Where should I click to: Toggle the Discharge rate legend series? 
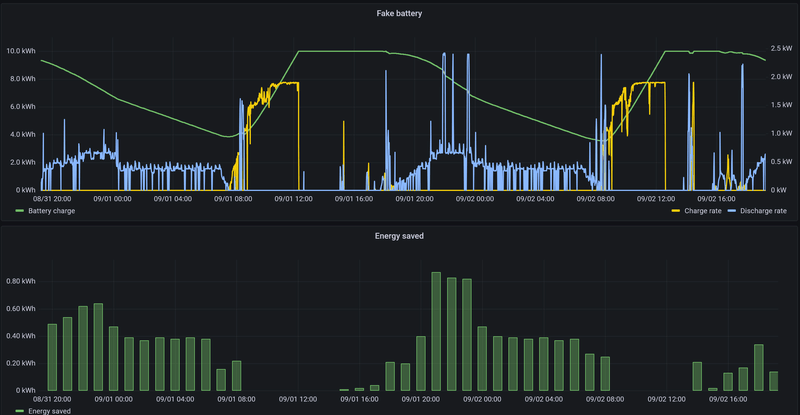point(763,211)
